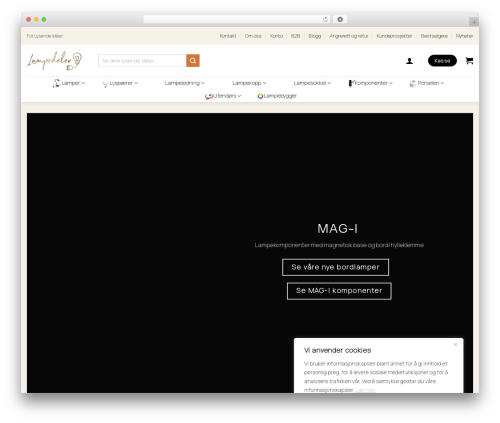Click the round browser extension icon by the address bar
The image size is (500, 423).
tap(340, 19)
